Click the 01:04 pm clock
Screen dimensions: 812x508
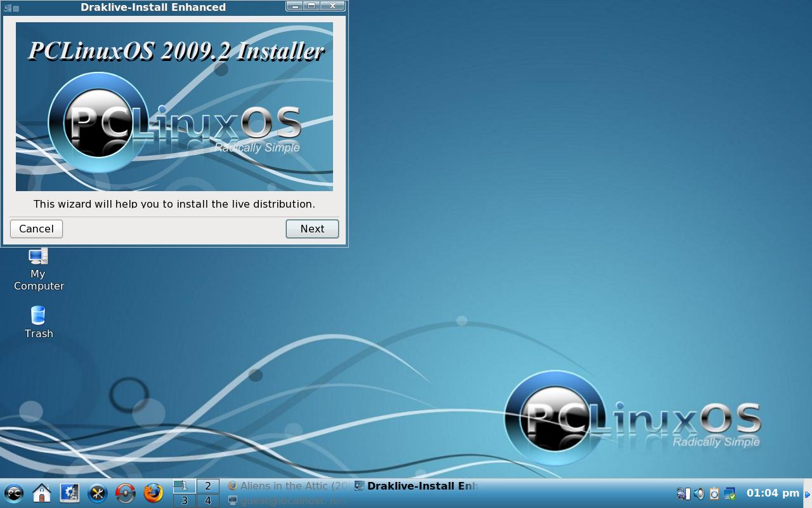(773, 493)
